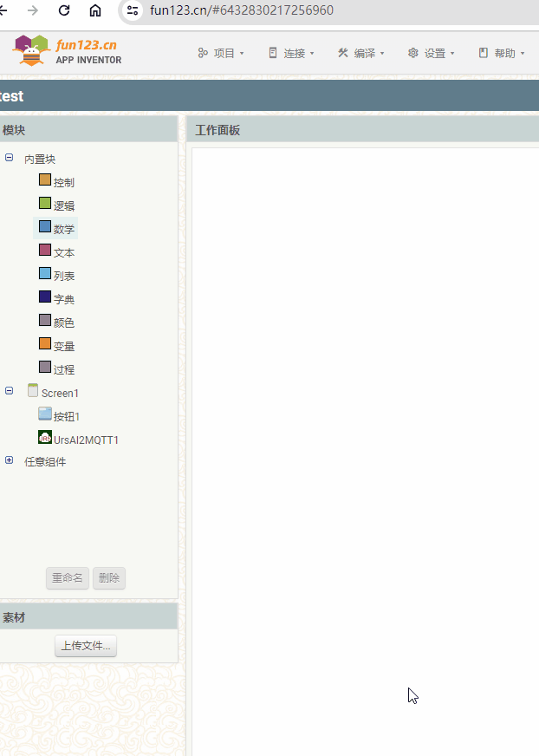This screenshot has width=539, height=756.
Task: Click the 颜色 block color icon
Action: click(x=45, y=320)
